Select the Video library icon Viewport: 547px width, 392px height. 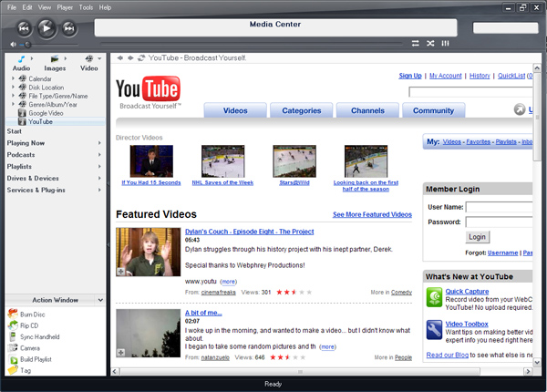click(x=89, y=59)
